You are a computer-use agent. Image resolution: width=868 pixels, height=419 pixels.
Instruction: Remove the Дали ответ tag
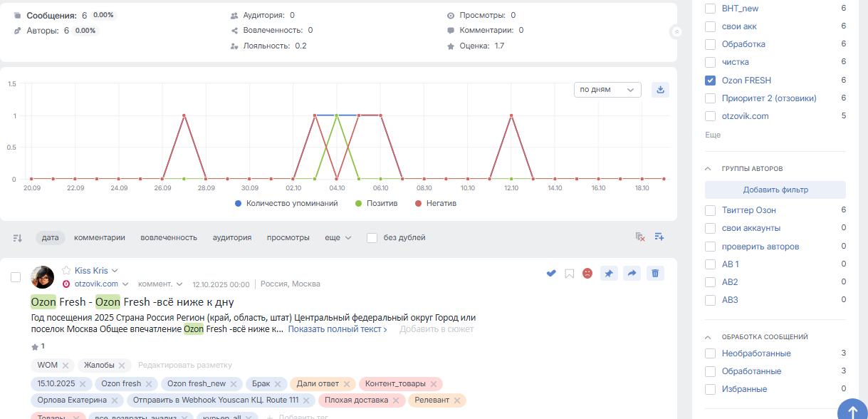point(347,383)
